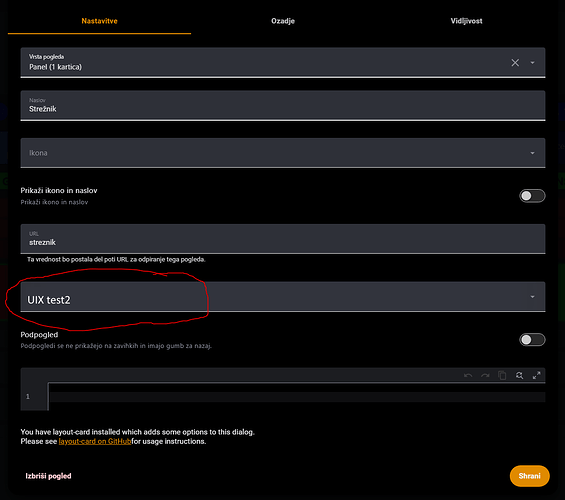The height and width of the screenshot is (500, 565).
Task: Select the Nastavitve tab
Action: point(99,21)
